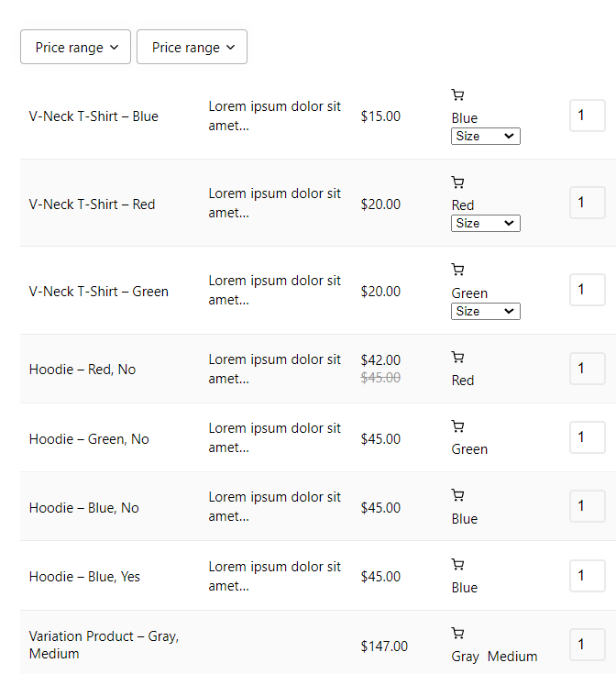Image resolution: width=616 pixels, height=674 pixels.
Task: Click cart icon for Variation Product Gray Medium
Action: pos(457,633)
